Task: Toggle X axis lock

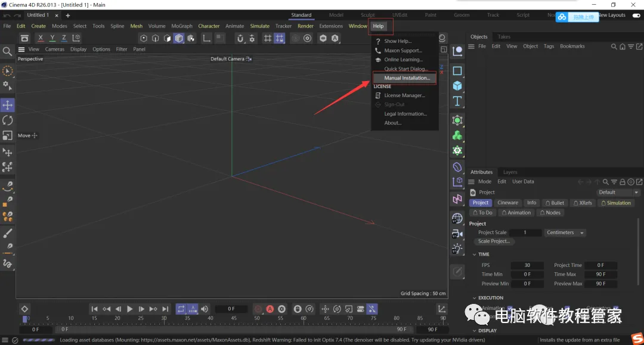Action: [41, 38]
